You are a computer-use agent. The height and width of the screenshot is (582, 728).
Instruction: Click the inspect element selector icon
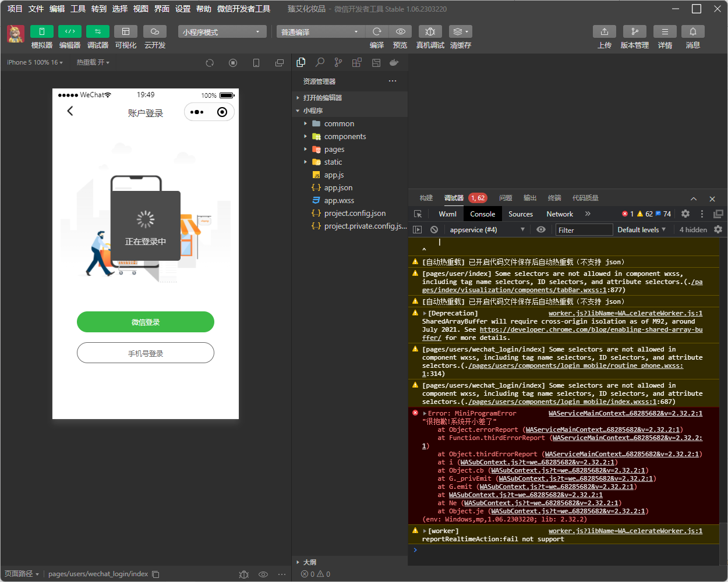point(418,214)
